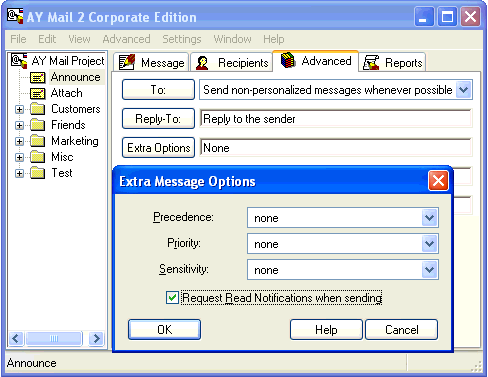Expand the Friends folder
This screenshot has width=488, height=377.
click(x=19, y=125)
